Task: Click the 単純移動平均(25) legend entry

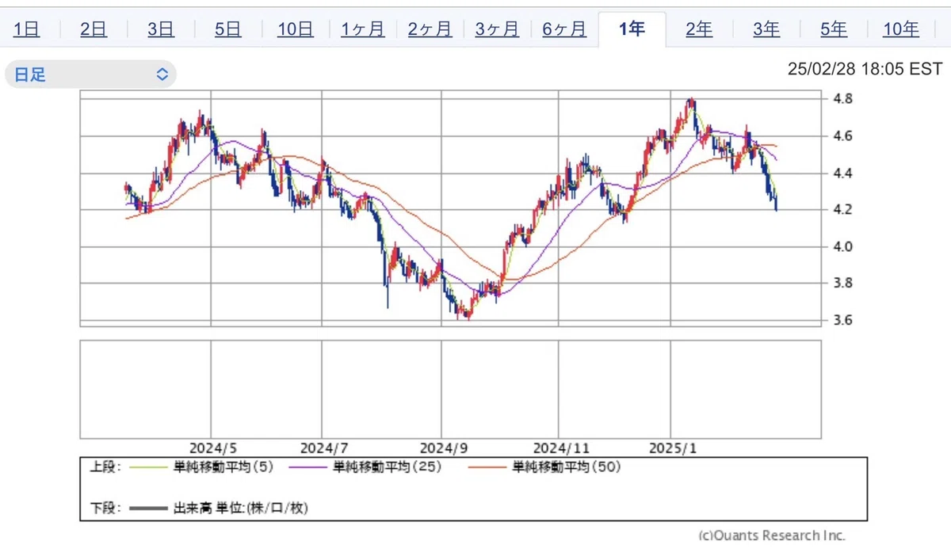Action: 365,467
